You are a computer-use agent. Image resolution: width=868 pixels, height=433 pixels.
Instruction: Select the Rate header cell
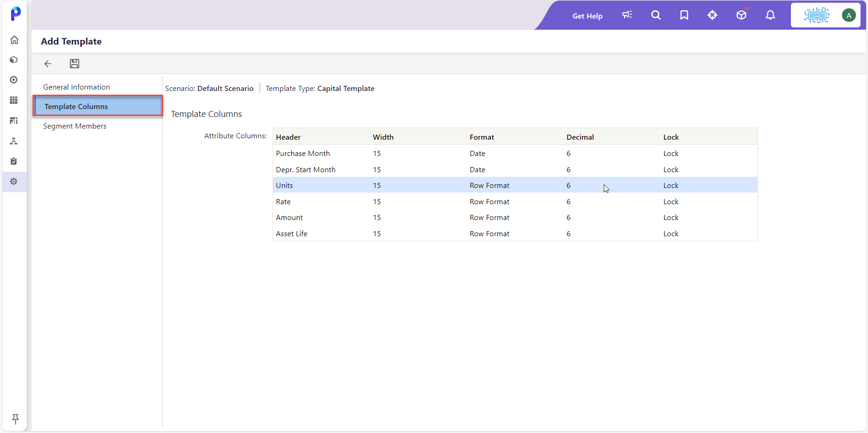pyautogui.click(x=283, y=201)
